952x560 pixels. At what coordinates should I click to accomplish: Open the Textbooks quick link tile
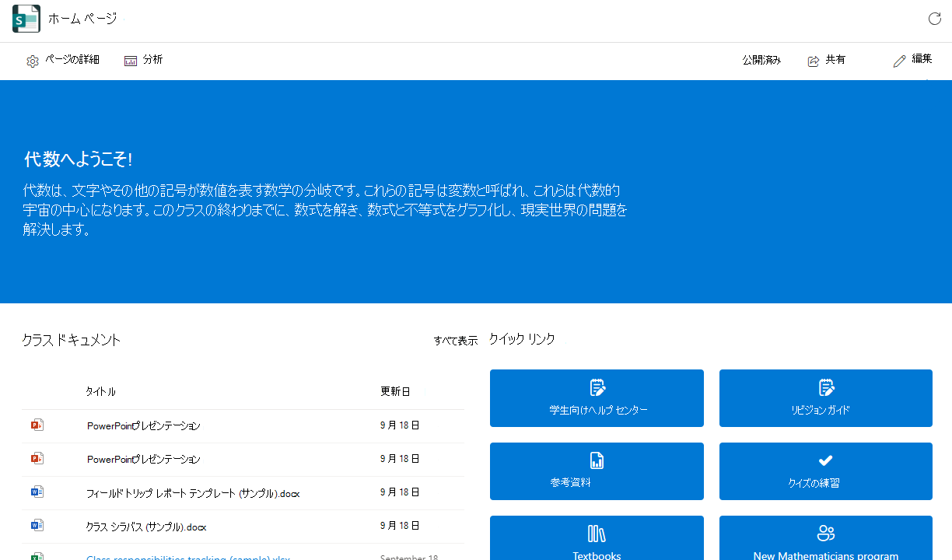(597, 538)
